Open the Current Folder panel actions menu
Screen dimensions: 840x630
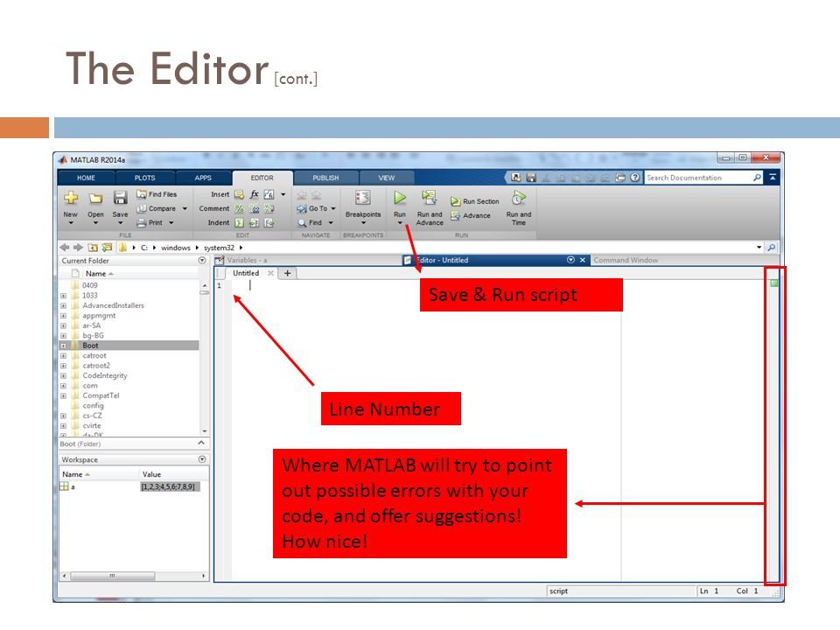coord(202,261)
